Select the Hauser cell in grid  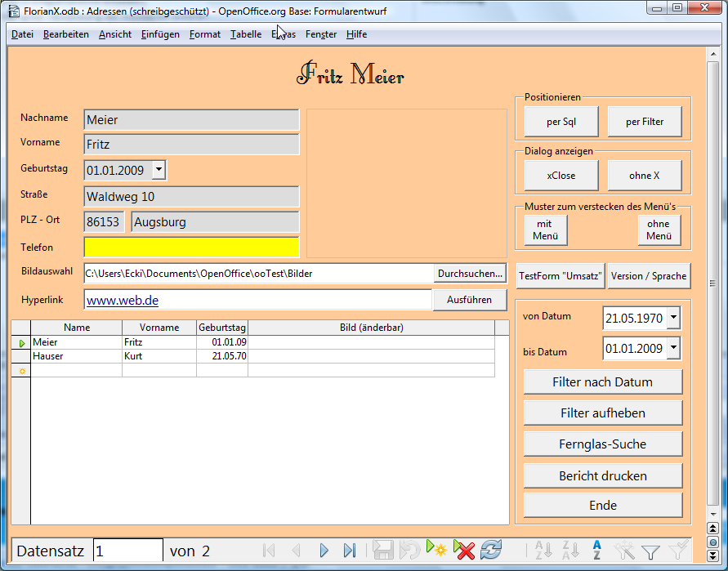click(76, 356)
